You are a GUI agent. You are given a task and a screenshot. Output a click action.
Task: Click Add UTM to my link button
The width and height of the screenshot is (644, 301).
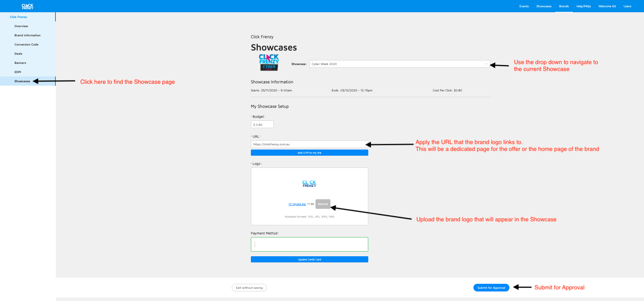coord(309,153)
